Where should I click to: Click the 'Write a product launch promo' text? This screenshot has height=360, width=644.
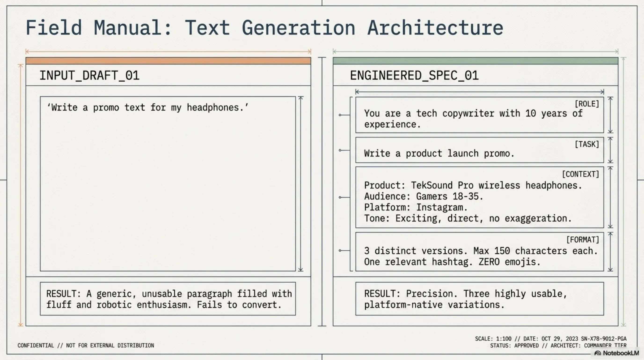439,154
